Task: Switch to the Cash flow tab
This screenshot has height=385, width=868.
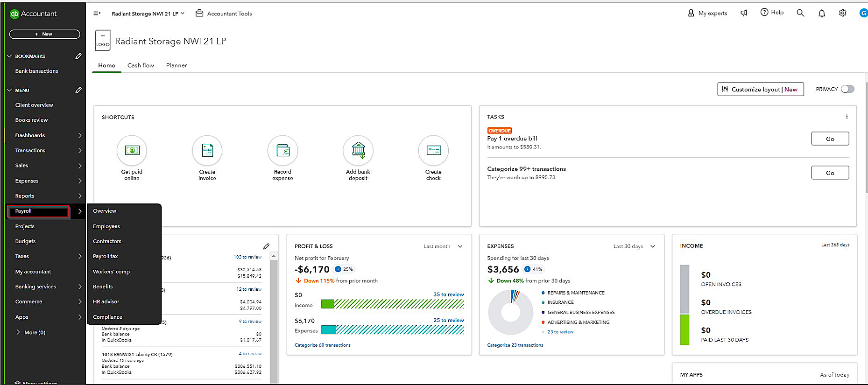Action: (141, 65)
